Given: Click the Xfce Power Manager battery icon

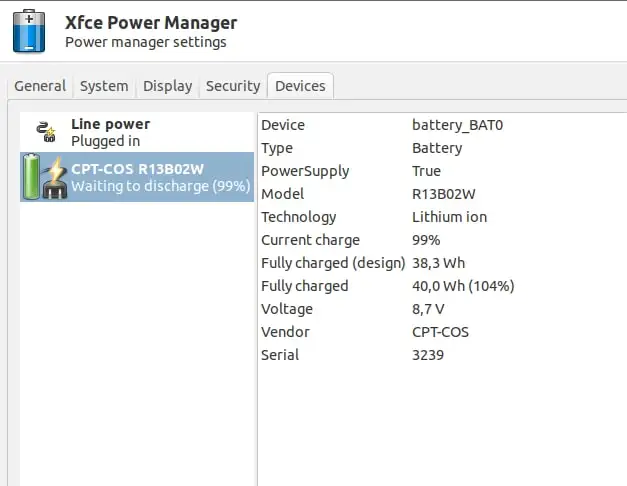Looking at the screenshot, I should click(x=28, y=30).
